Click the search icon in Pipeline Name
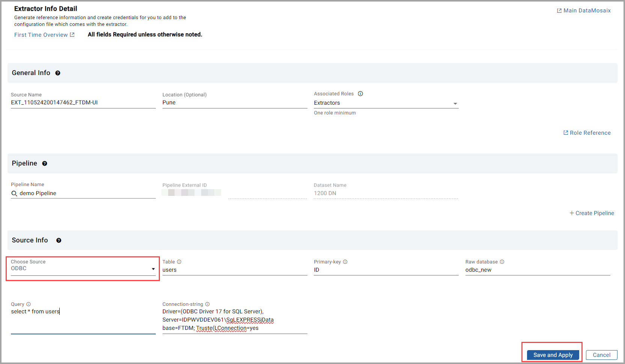The width and height of the screenshot is (625, 364). 14,194
